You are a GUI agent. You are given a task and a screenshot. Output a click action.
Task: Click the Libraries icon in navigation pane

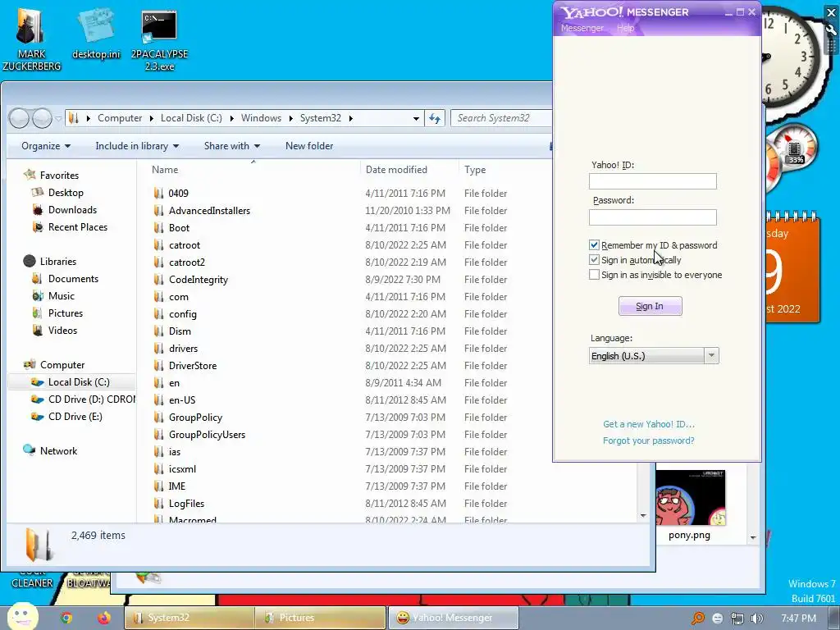pyautogui.click(x=30, y=261)
